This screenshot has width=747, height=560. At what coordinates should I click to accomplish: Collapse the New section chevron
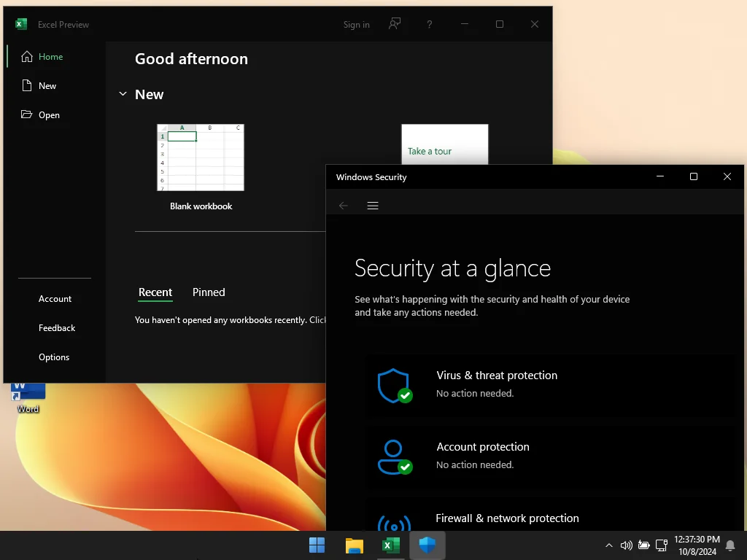(x=123, y=94)
